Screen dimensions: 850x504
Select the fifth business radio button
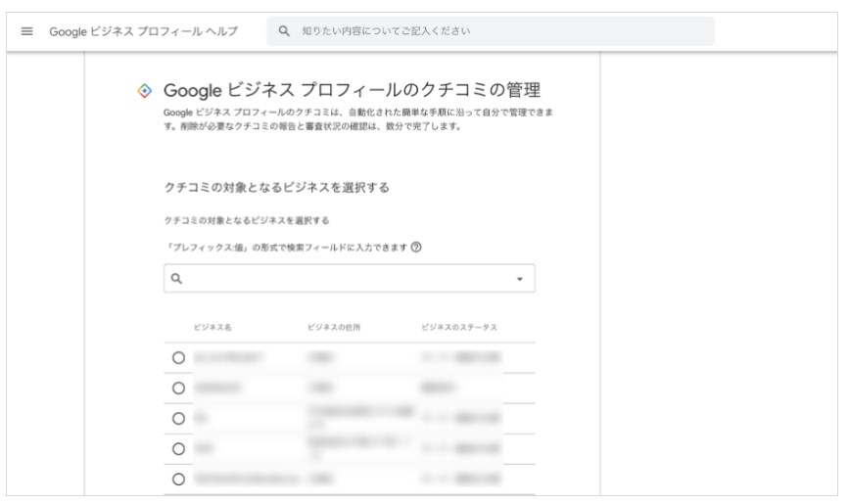[x=178, y=480]
